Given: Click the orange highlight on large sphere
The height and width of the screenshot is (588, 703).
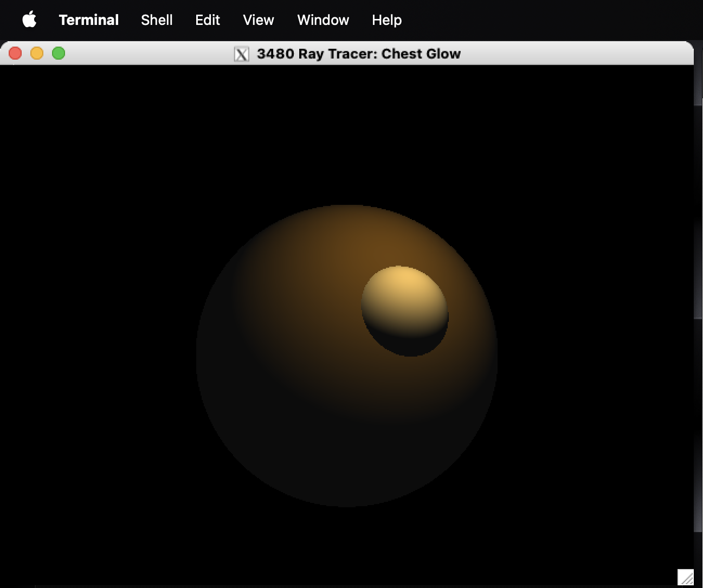Looking at the screenshot, I should (336, 249).
